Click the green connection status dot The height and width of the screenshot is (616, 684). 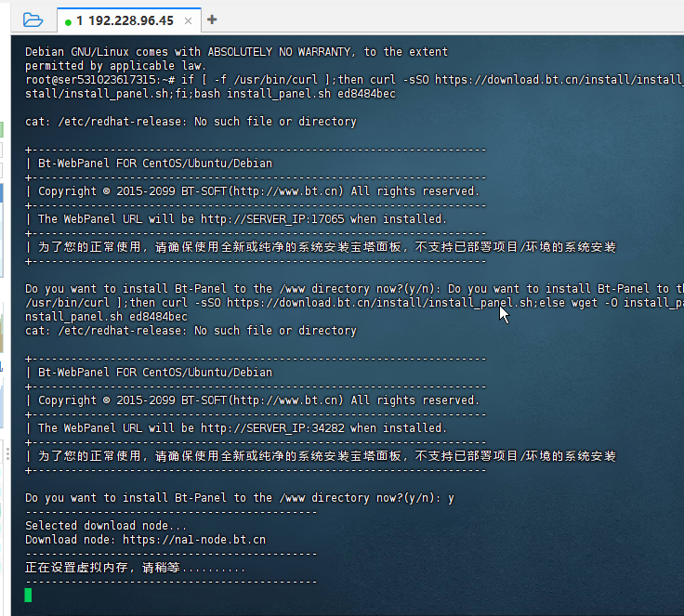coord(68,22)
